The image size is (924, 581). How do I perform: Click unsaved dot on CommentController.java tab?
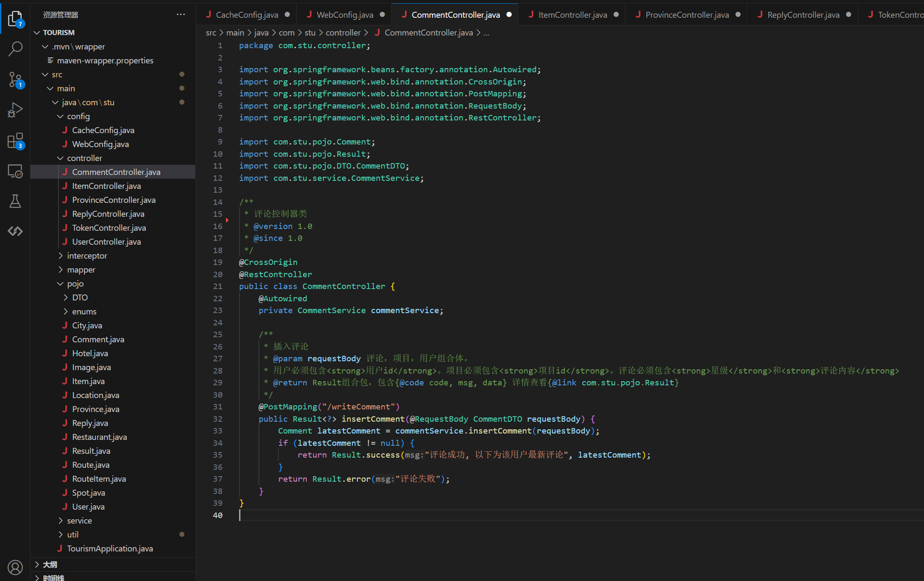coord(509,15)
